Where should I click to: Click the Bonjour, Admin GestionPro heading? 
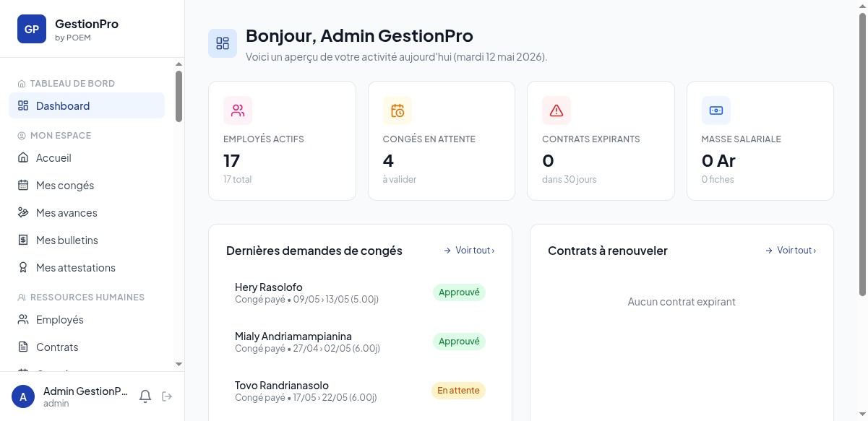tap(359, 35)
